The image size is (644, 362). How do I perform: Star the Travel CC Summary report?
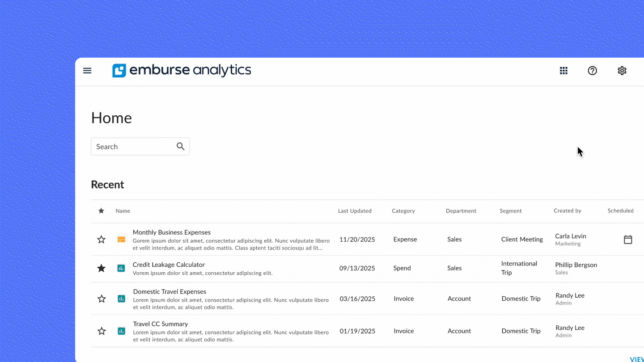point(102,331)
